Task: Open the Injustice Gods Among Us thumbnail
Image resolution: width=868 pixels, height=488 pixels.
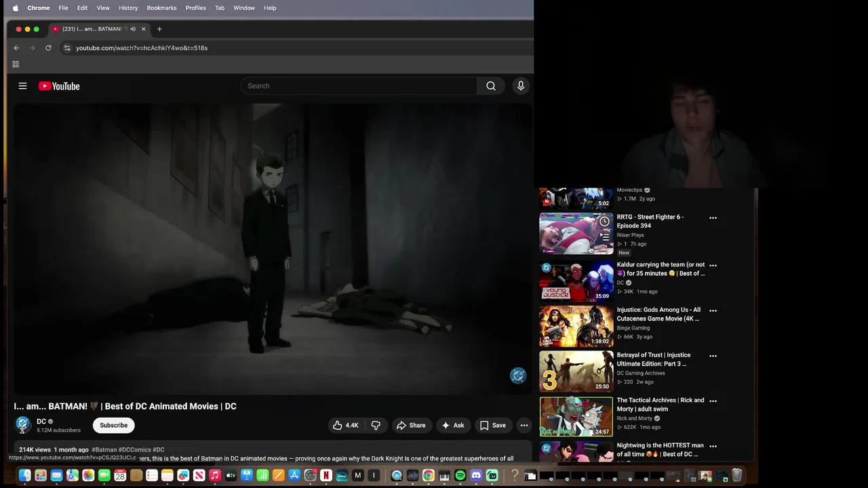Action: [x=576, y=326]
